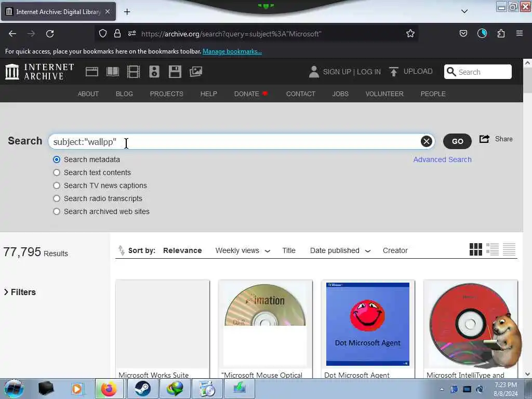Bookmark this page with the star icon

coord(410,33)
